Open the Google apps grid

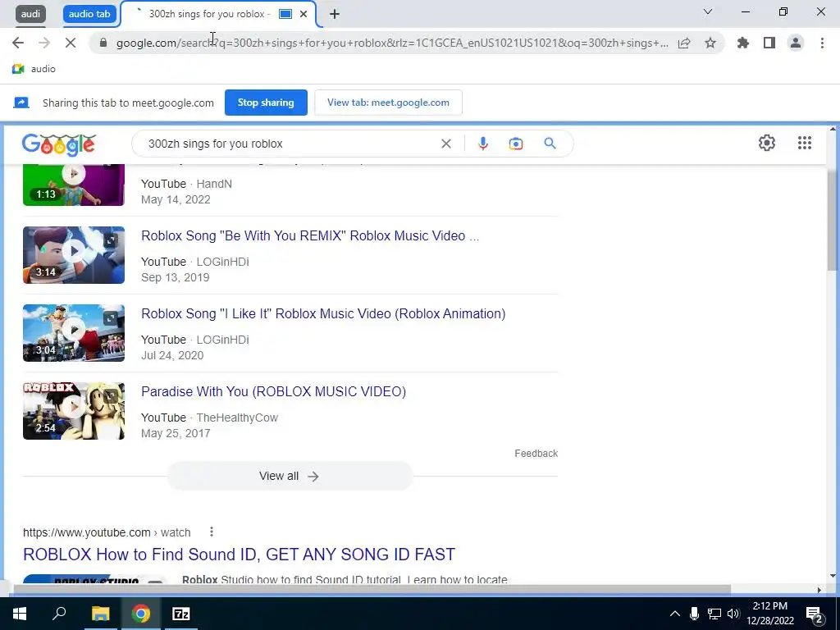point(804,143)
